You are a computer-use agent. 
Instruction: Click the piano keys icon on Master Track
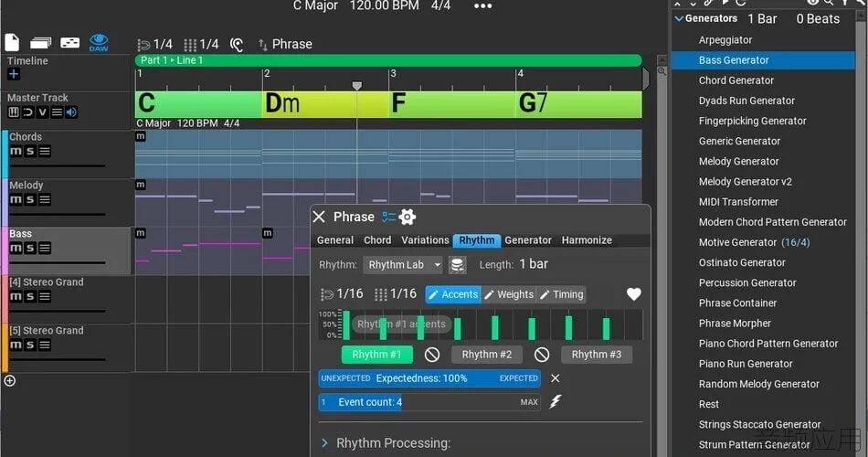14,112
